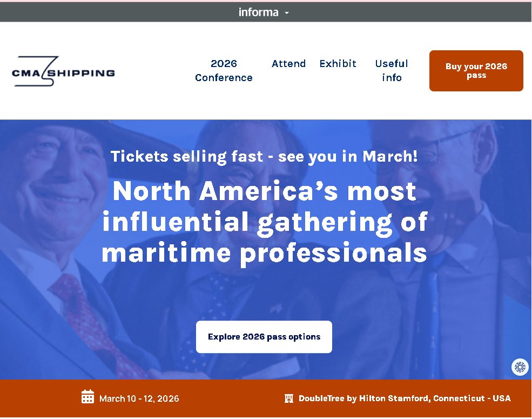Open the "Exhibit" navigation item
Viewport: 532px width, 419px height.
click(338, 63)
